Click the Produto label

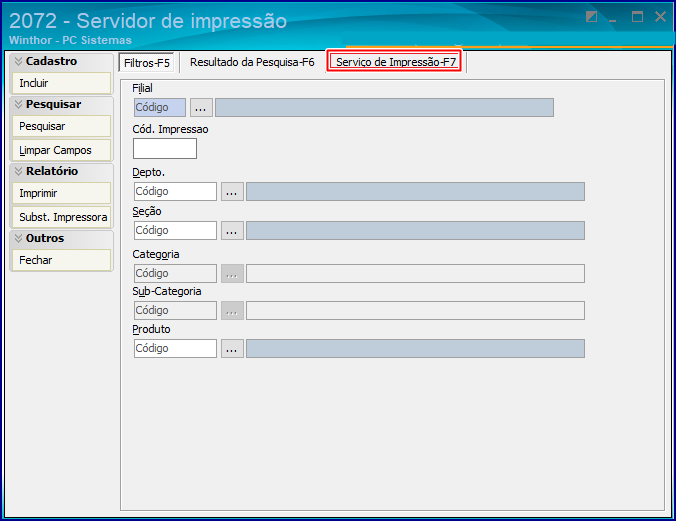click(151, 330)
